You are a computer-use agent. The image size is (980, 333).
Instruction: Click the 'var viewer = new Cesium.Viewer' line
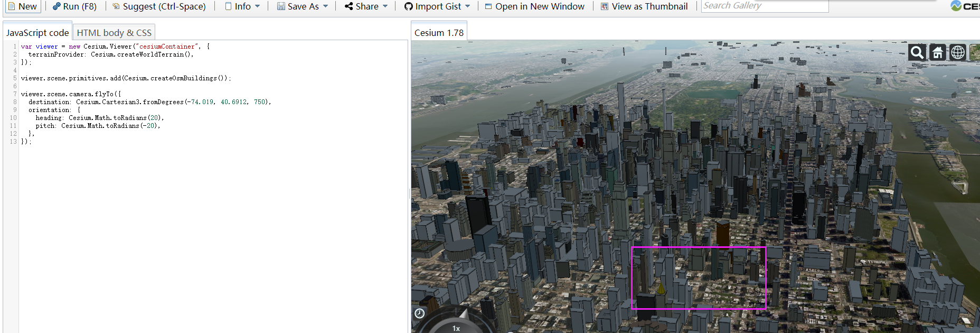click(x=115, y=47)
